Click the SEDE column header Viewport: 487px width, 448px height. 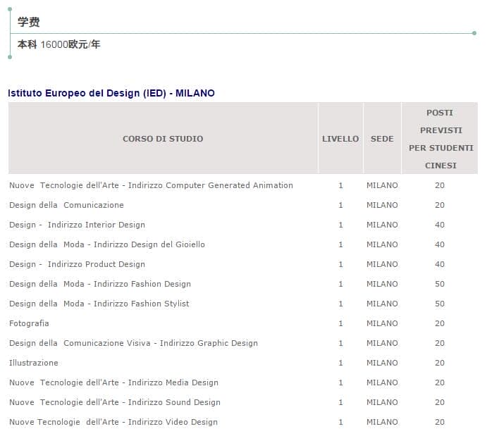tap(382, 139)
